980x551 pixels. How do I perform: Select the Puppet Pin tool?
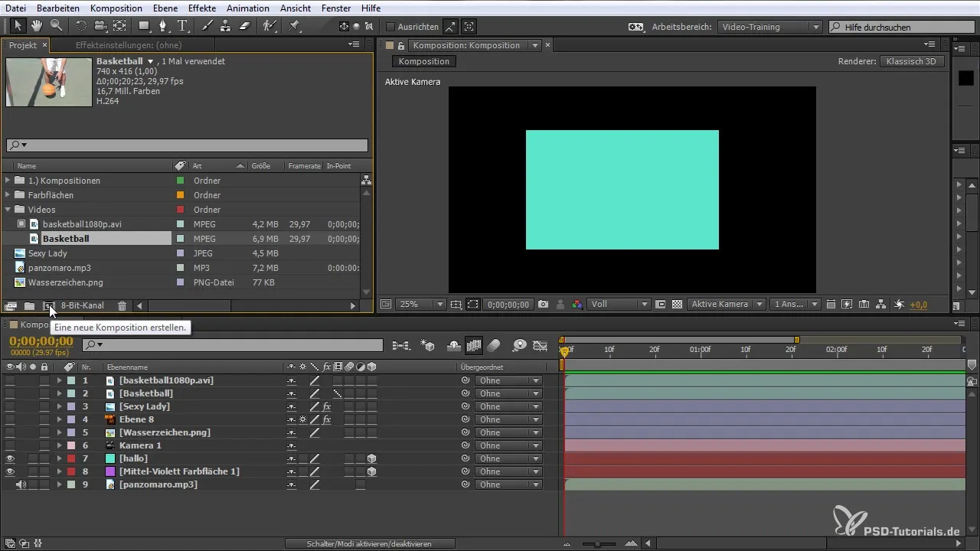click(x=295, y=26)
